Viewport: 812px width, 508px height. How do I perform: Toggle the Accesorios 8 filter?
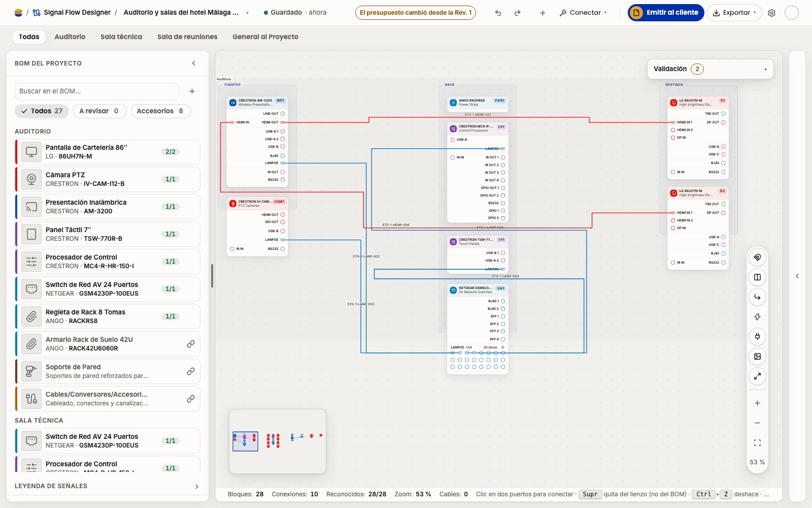[161, 111]
